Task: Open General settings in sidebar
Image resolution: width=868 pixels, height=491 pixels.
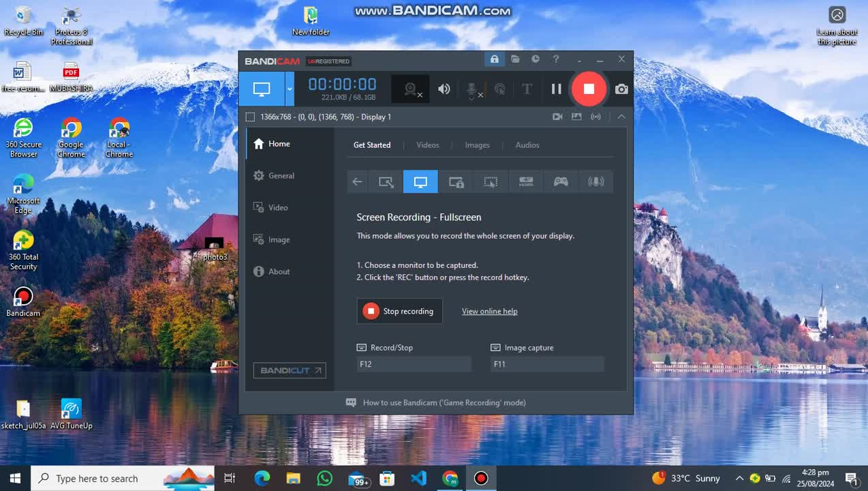Action: point(290,176)
